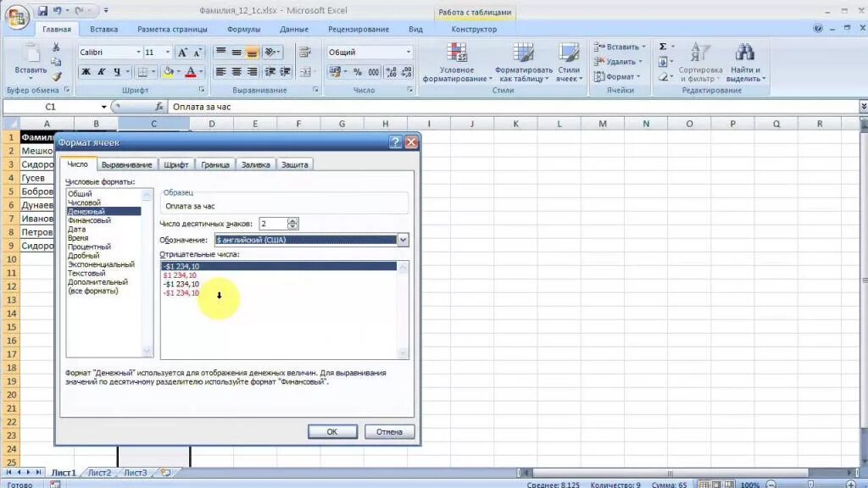Open Форматировать как таблицу gallery
The image size is (868, 488).
tap(523, 63)
